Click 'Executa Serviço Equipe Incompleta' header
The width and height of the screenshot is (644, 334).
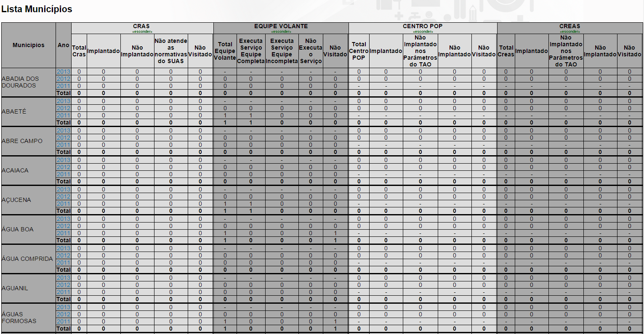point(282,51)
